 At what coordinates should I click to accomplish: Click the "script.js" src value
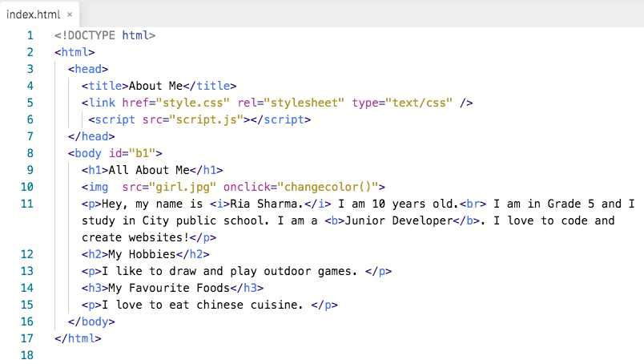207,119
